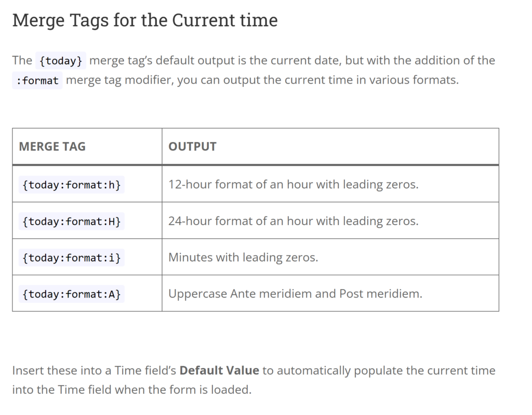
Task: Click the OUTPUT column header
Action: coord(192,147)
